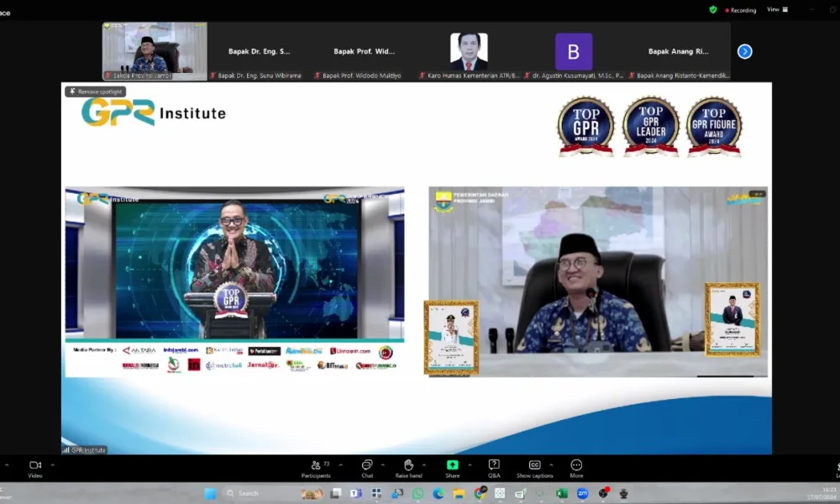Expand the Share options arrow

click(x=470, y=465)
